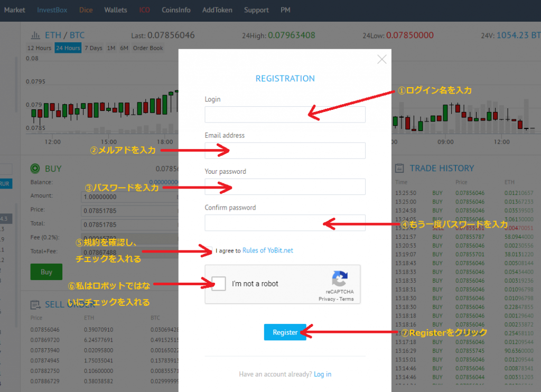Viewport: 541px width, 392px height.
Task: Go to Dice in top navigation
Action: [86, 10]
